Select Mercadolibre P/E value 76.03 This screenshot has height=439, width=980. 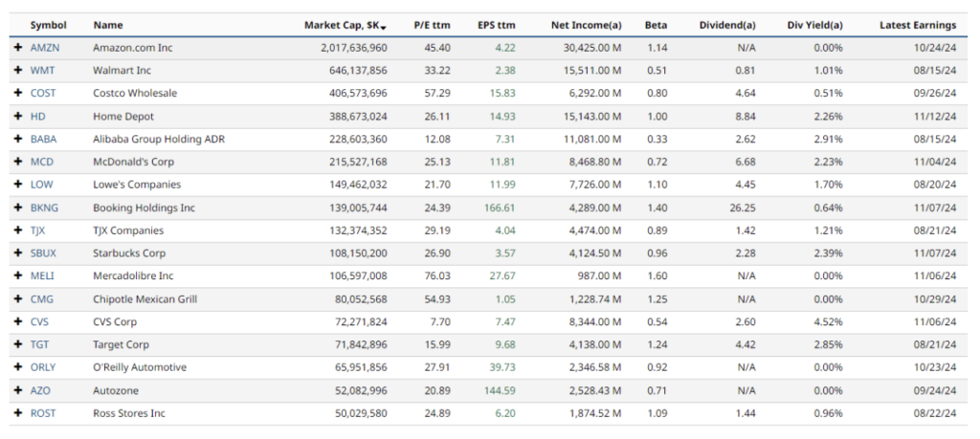click(x=438, y=276)
